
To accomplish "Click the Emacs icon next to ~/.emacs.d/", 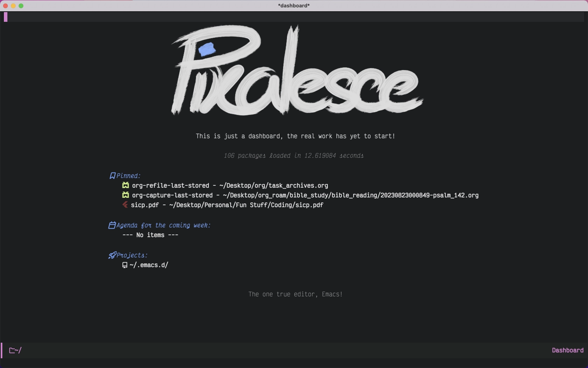I will coord(124,265).
